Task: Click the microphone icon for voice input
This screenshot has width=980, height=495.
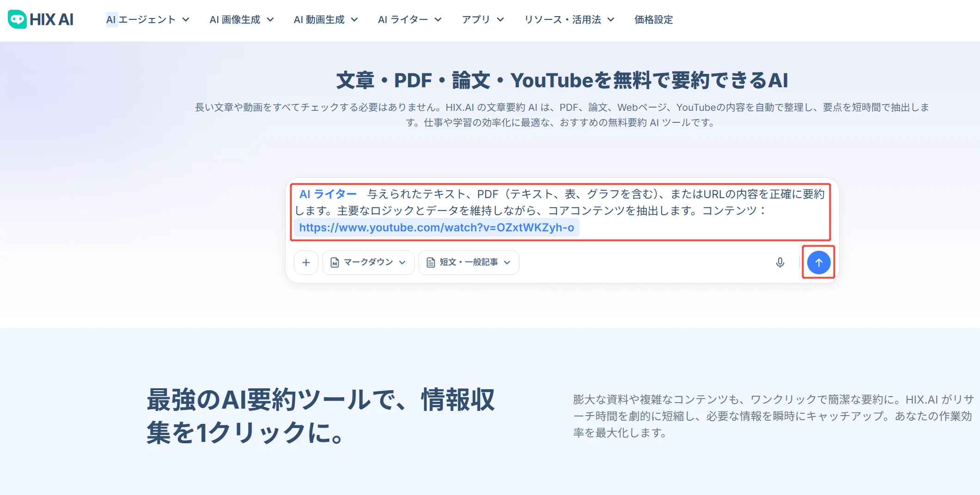Action: [780, 262]
